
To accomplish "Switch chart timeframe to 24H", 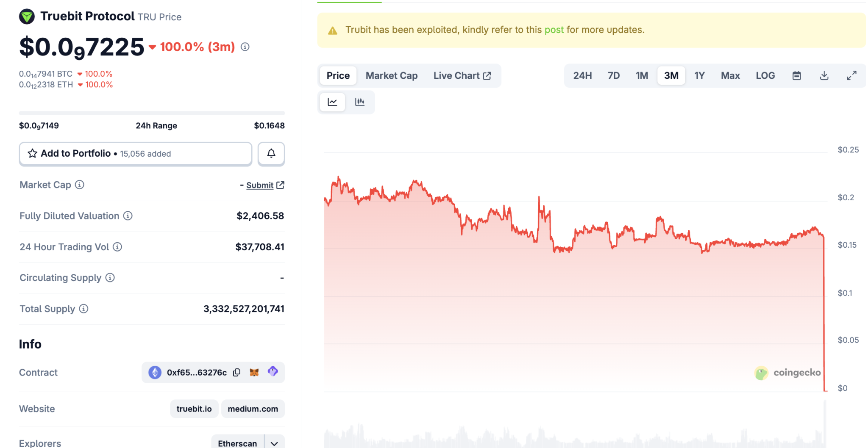I will pos(582,75).
